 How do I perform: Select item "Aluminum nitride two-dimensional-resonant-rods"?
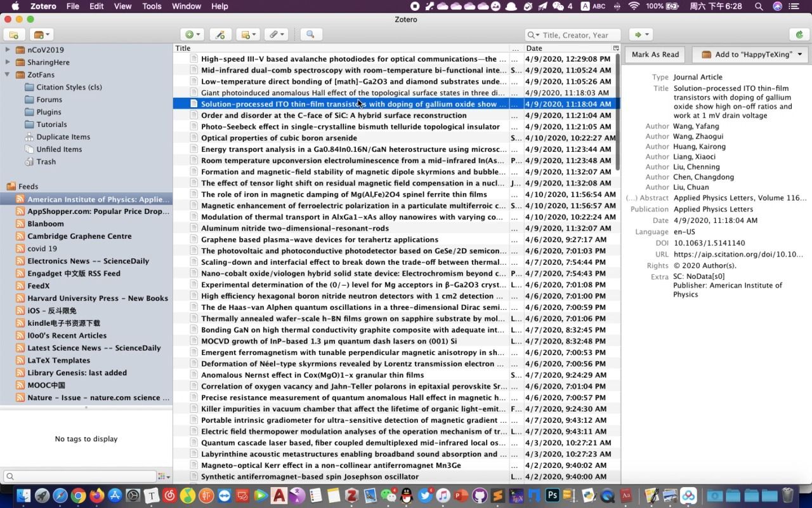click(x=295, y=228)
